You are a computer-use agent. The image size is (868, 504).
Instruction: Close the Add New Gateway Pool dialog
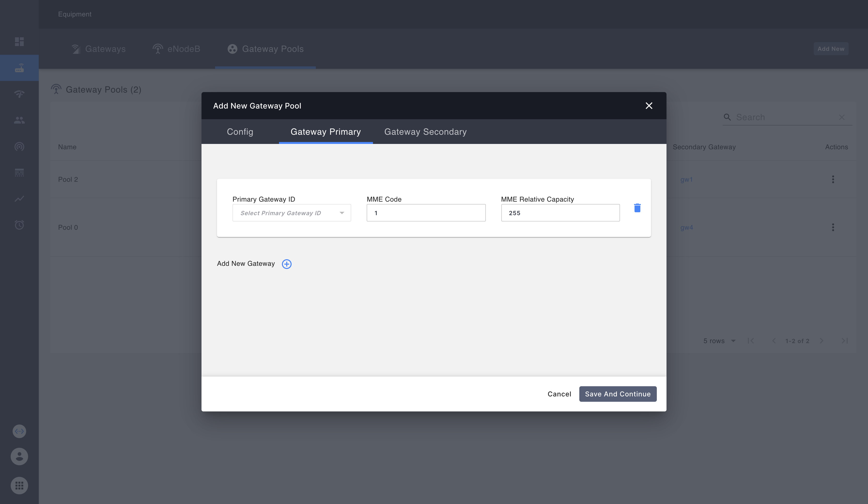[x=649, y=106]
